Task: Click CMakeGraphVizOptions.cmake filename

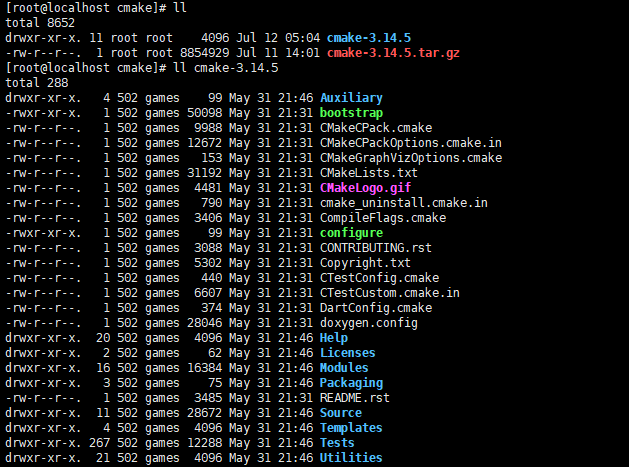Action: coord(411,158)
